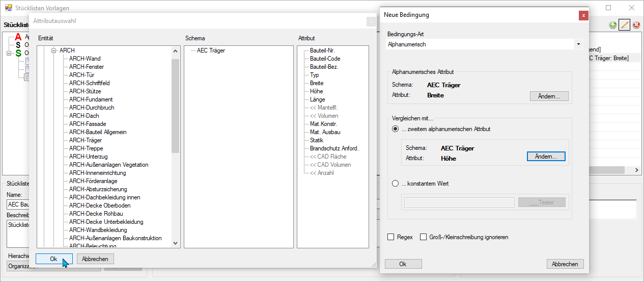Select Bauteil-Nr. attribute
Screen dimensions: 644x282
[322, 50]
